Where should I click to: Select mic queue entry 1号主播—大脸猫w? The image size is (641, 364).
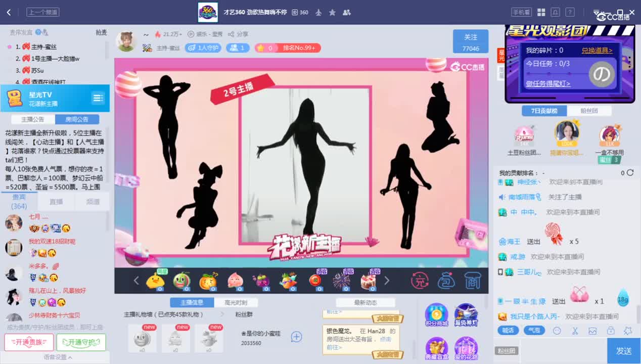[55, 59]
